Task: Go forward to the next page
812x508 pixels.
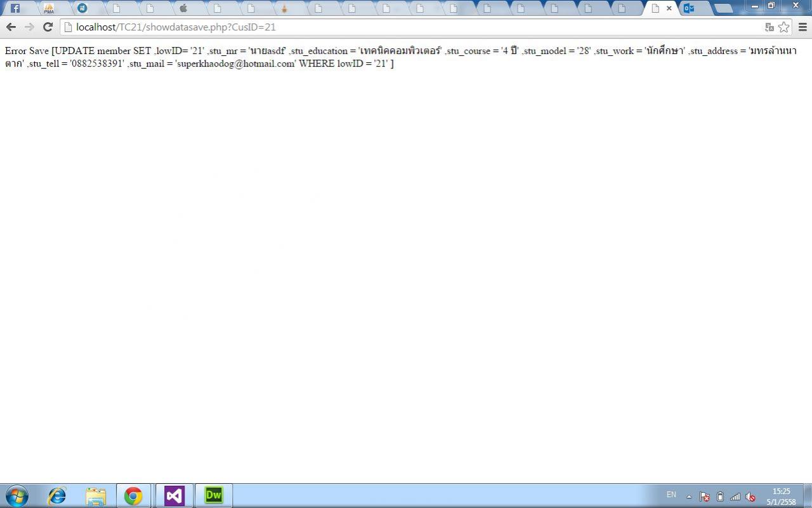Action: pos(29,27)
